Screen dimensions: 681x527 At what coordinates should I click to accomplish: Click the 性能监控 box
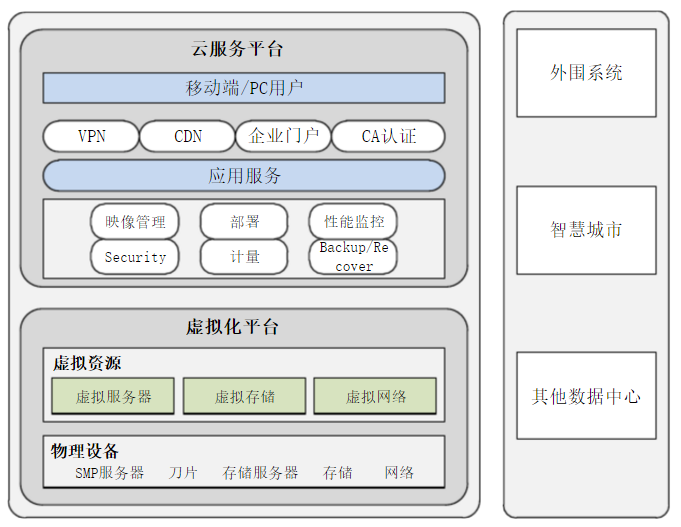coord(353,221)
